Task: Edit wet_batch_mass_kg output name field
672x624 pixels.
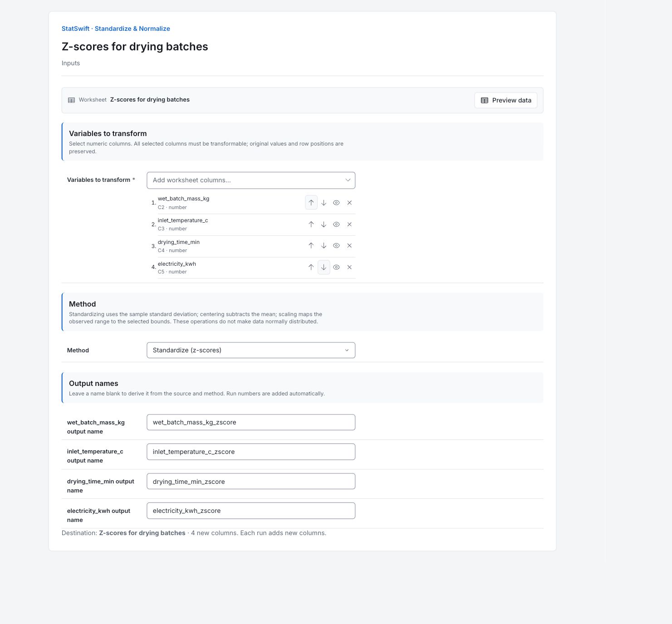Action: click(251, 422)
